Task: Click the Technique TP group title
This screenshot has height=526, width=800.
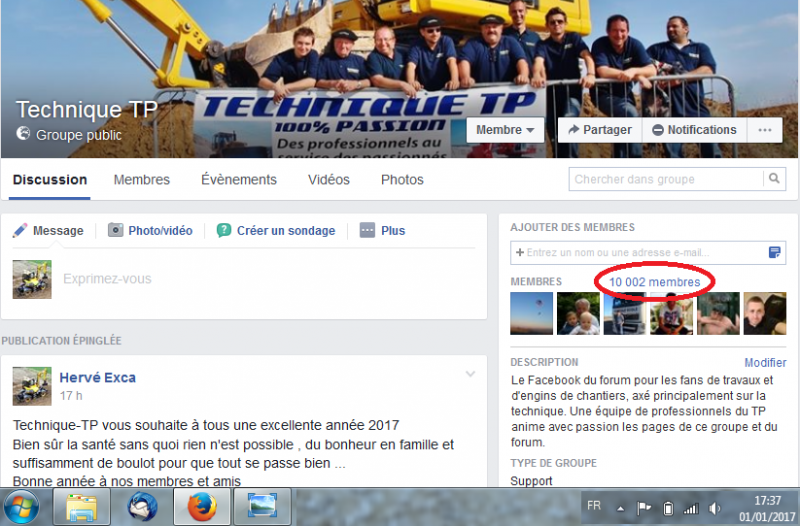Action: click(87, 110)
